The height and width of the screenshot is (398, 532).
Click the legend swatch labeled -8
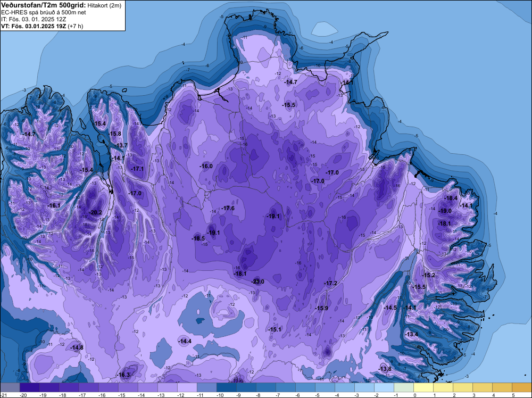(265, 387)
